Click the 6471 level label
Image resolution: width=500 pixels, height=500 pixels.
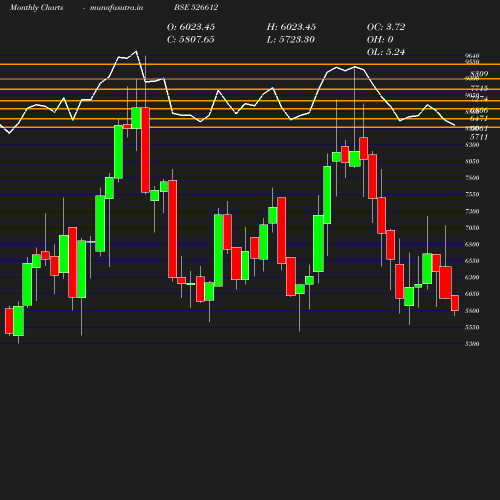point(479,118)
